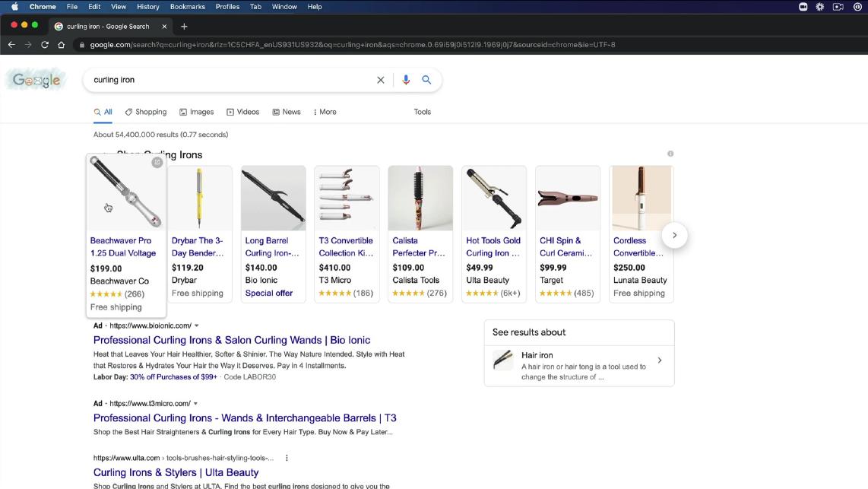Open T3 Convertible Collection product link
Screen dimensions: 868x489
point(346,247)
